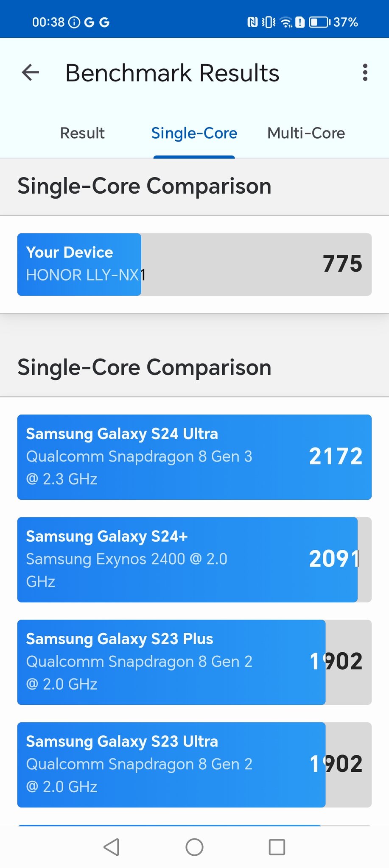
Task: Tap the Your Device HONOR LLY-NX1 bar
Action: pos(194,264)
